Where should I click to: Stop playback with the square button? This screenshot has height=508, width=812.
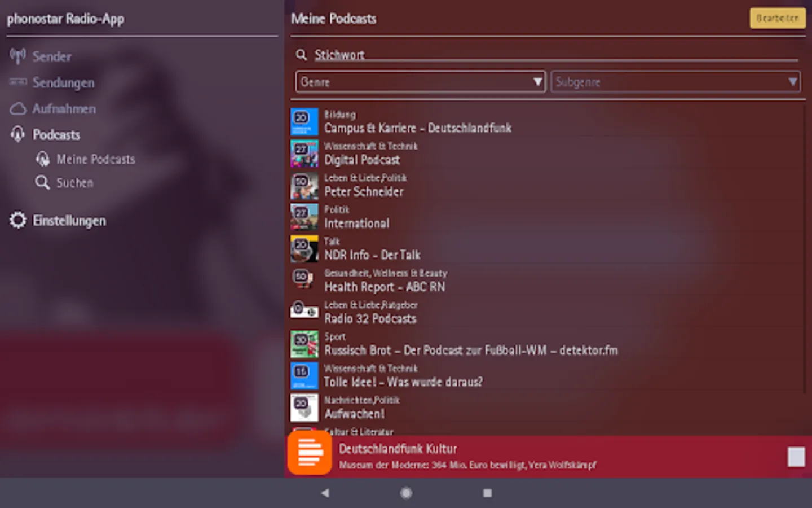pyautogui.click(x=796, y=457)
